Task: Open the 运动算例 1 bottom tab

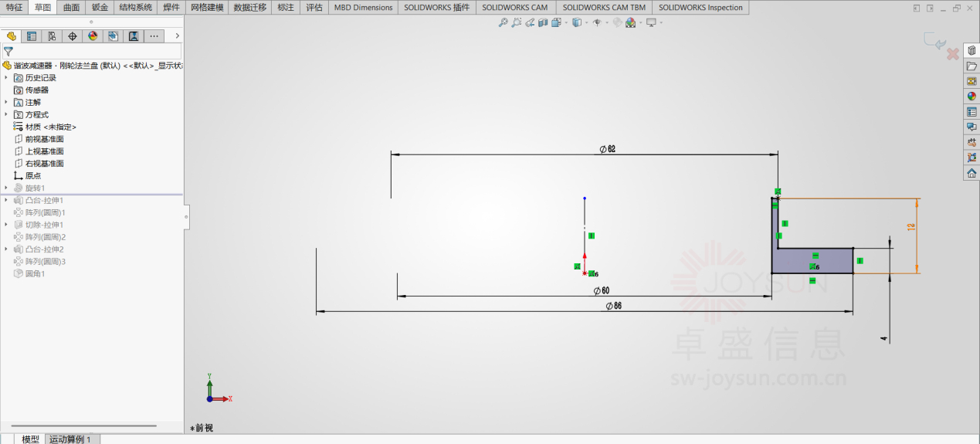Action: [71, 439]
